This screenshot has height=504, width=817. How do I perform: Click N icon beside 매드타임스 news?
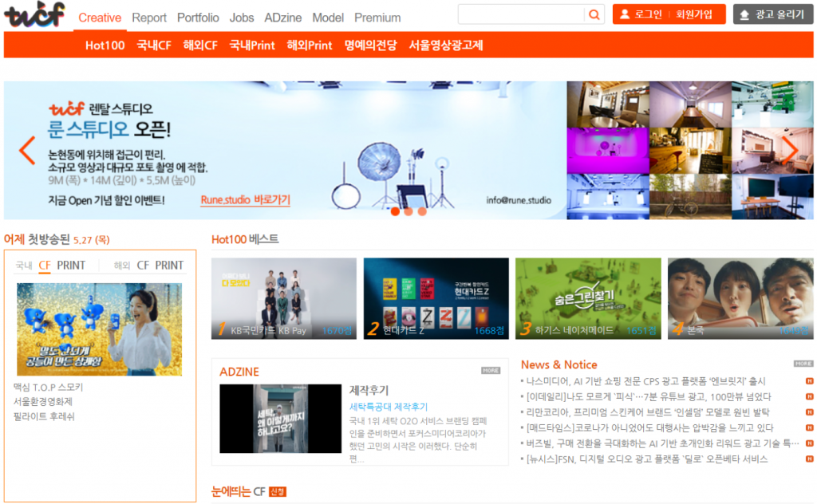[x=809, y=428]
